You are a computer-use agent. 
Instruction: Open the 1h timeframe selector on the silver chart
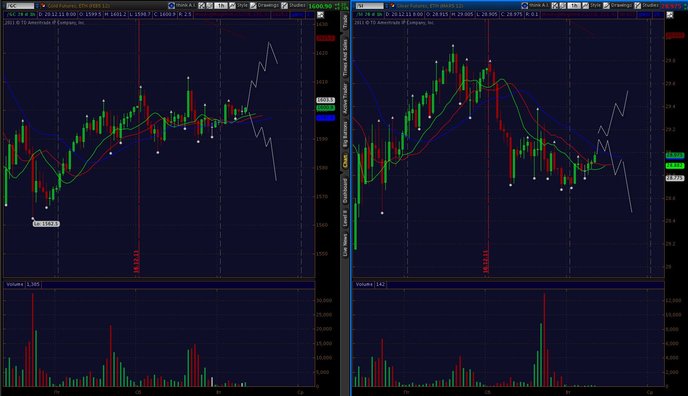point(574,6)
